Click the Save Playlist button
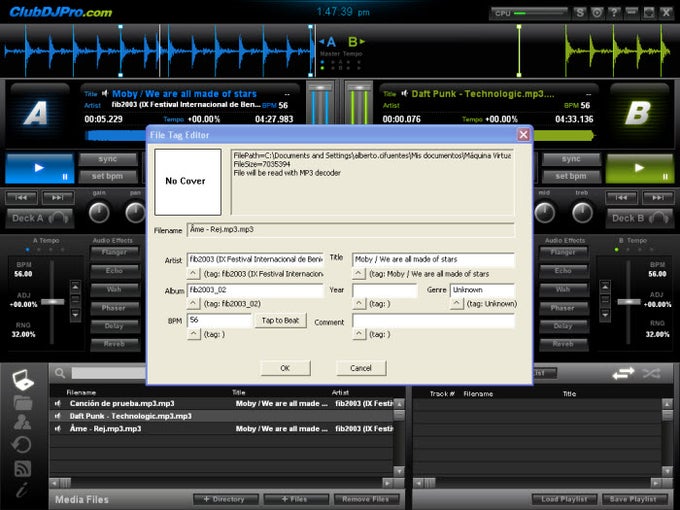 pyautogui.click(x=633, y=499)
